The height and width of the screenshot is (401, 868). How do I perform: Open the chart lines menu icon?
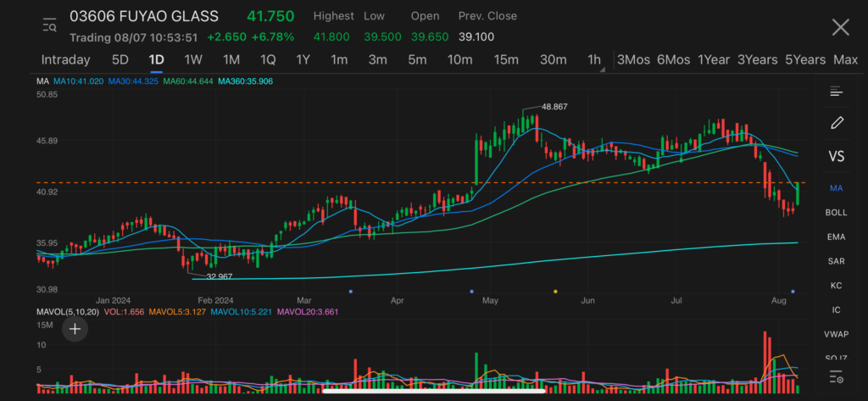(836, 92)
